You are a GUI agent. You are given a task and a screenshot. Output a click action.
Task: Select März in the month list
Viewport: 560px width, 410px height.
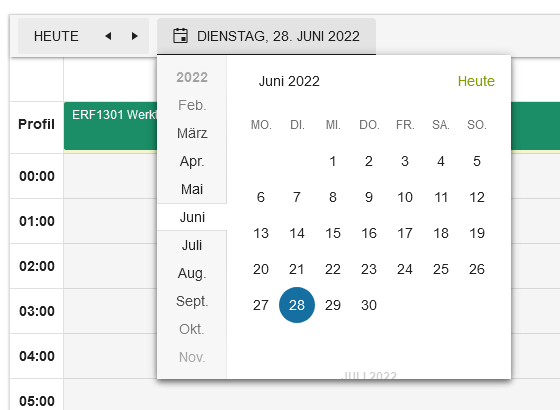tap(192, 133)
